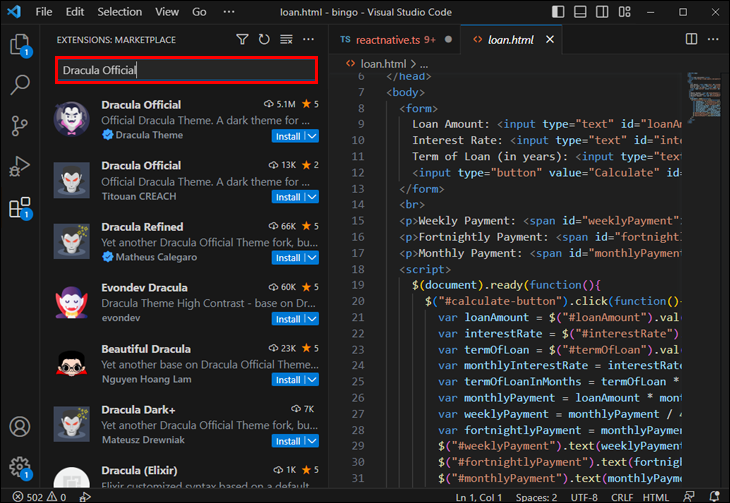Screen dimensions: 730x503
Task: Open notifications bell in status bar
Action: pyautogui.click(x=714, y=497)
